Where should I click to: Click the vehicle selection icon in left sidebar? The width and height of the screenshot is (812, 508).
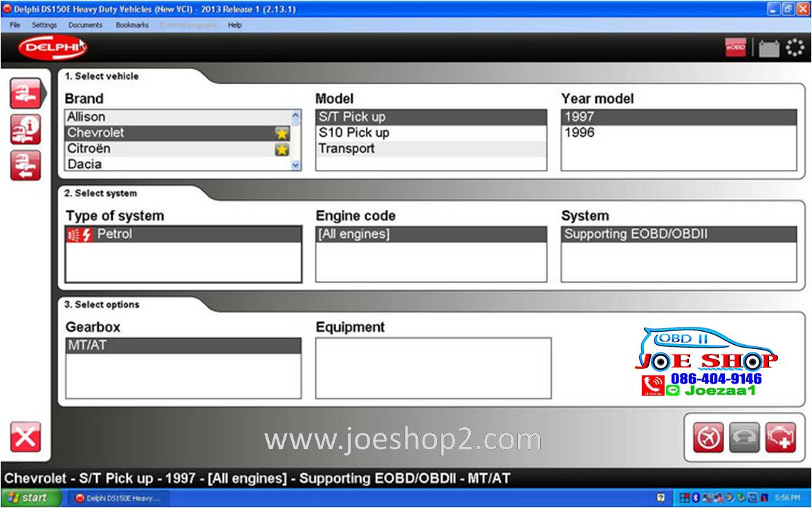(x=25, y=94)
